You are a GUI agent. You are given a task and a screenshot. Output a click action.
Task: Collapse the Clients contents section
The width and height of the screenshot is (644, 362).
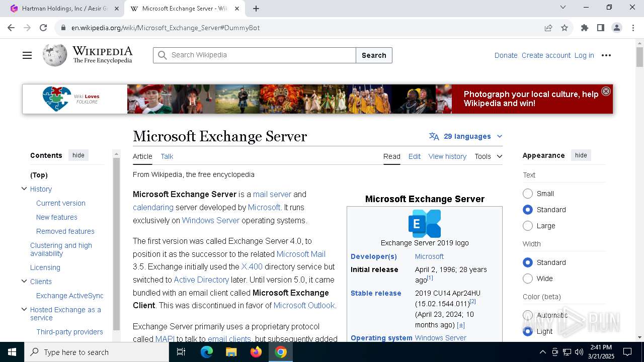point(24,281)
